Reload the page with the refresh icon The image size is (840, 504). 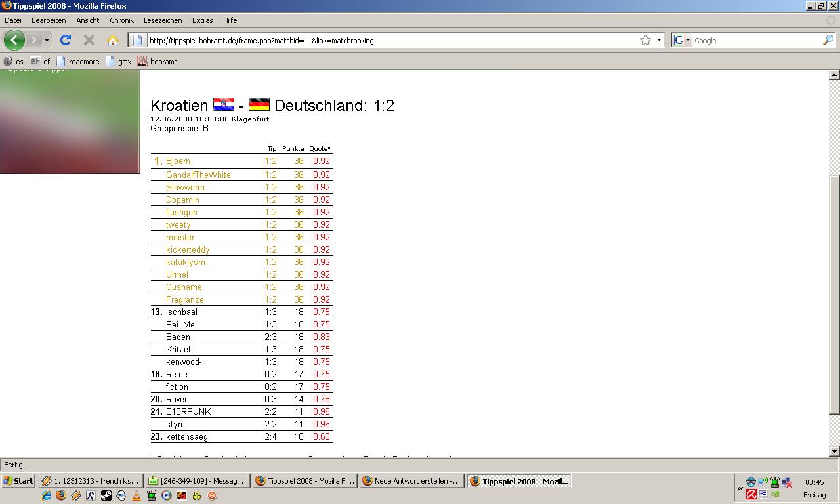[66, 40]
